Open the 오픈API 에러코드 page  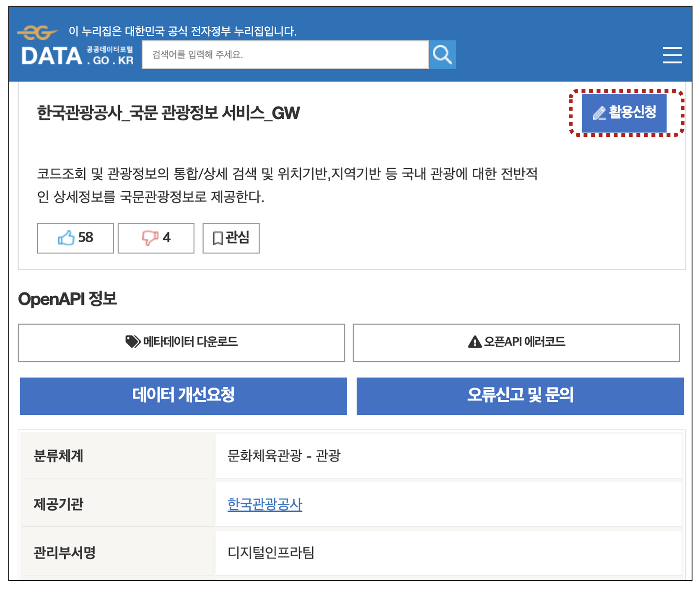(516, 342)
